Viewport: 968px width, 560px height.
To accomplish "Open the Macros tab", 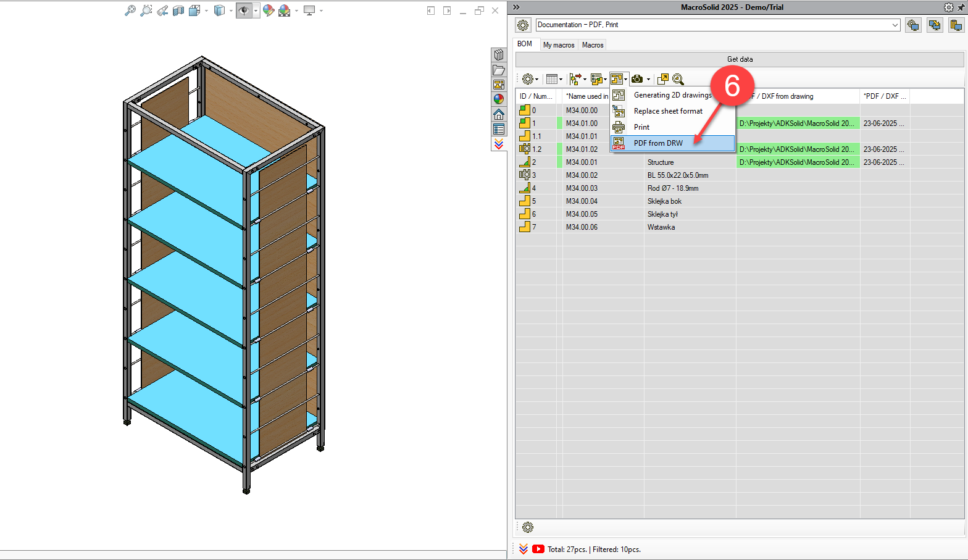I will coord(593,45).
